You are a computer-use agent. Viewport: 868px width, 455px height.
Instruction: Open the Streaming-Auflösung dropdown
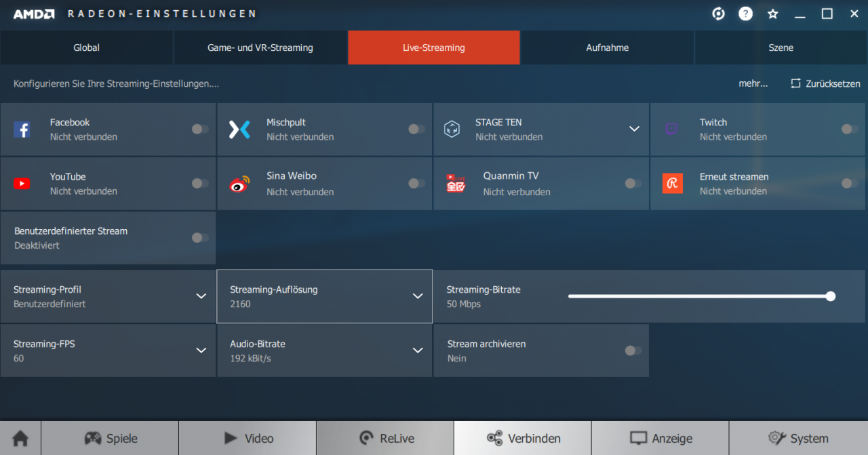pos(324,296)
